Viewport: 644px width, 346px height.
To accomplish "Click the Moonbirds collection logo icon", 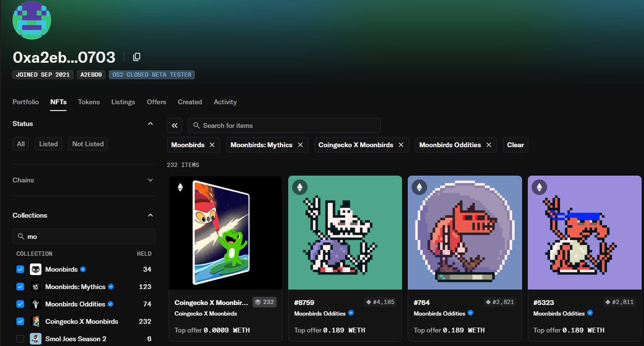I will (x=36, y=270).
